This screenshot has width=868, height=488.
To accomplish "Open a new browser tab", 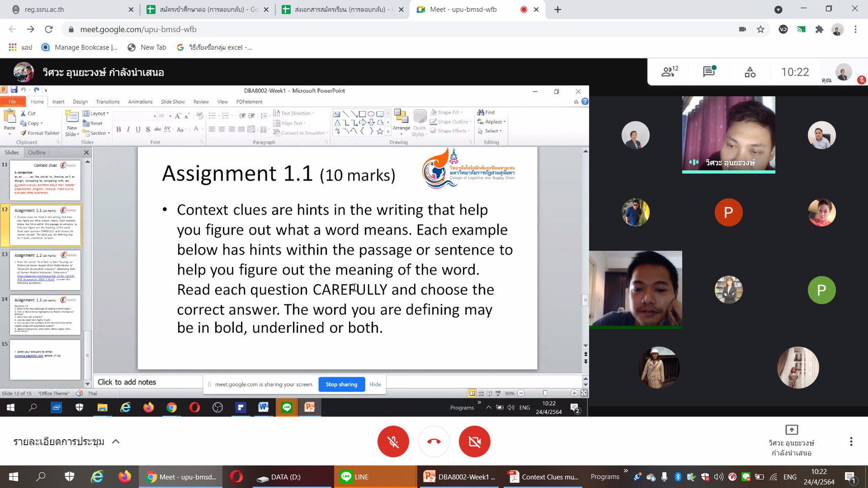I will coord(558,9).
